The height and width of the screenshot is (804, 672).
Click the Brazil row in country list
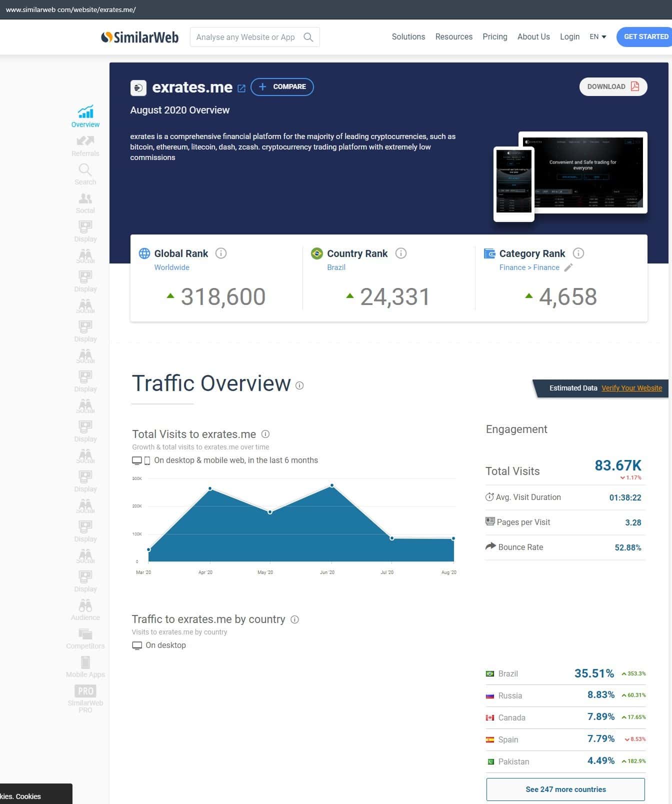565,673
